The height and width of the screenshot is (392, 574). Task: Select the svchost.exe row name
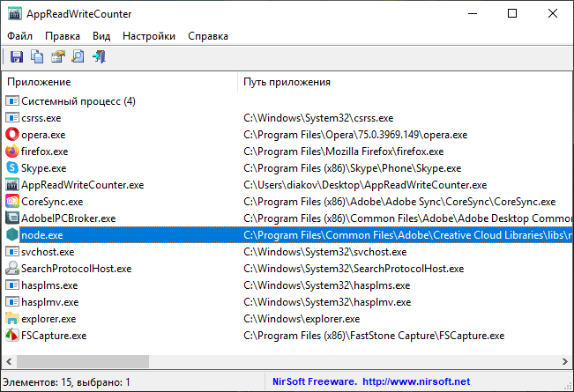[48, 252]
